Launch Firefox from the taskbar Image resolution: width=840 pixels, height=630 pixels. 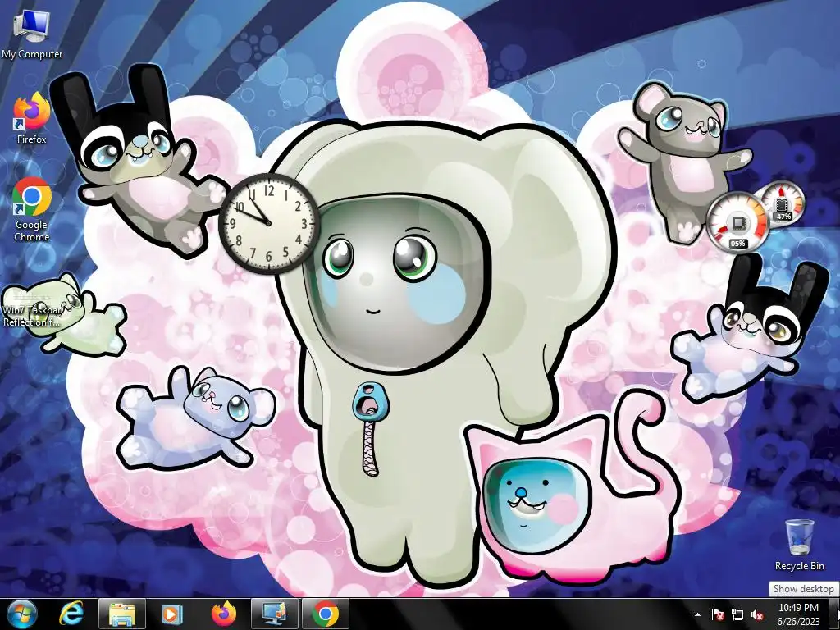coord(223,614)
